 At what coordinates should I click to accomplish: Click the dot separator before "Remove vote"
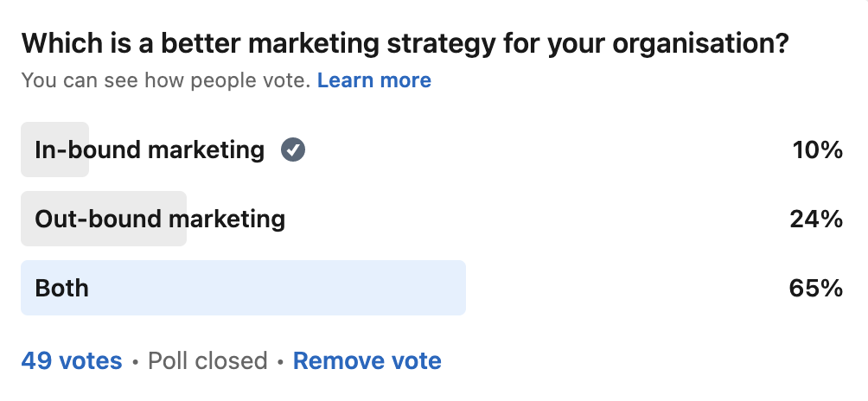pos(280,361)
